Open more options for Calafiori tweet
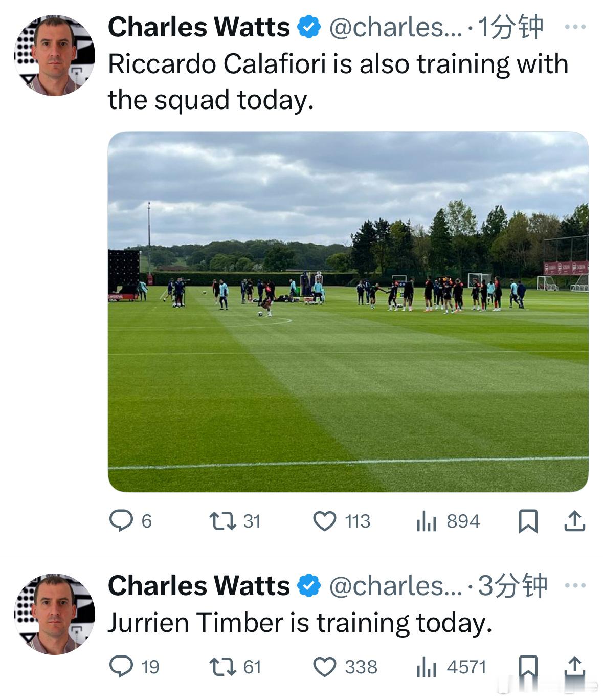 click(575, 27)
